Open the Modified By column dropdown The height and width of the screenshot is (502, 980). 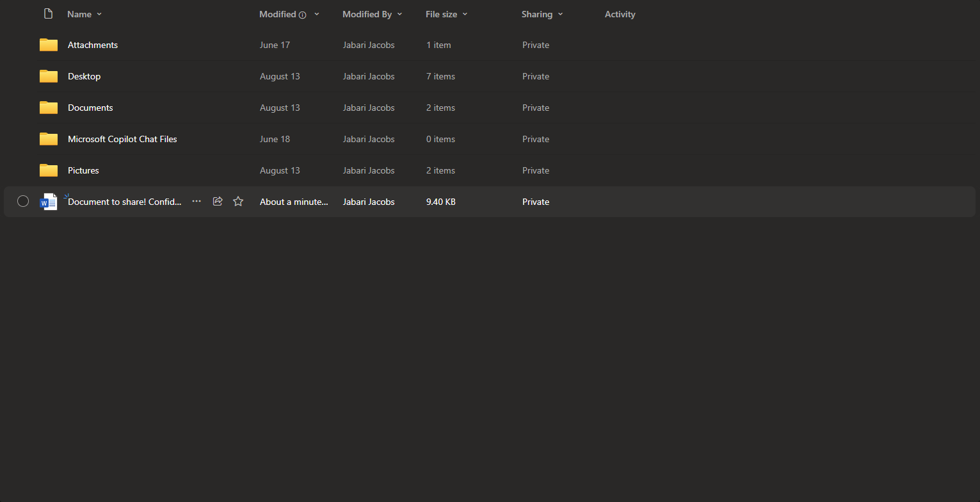tap(399, 14)
